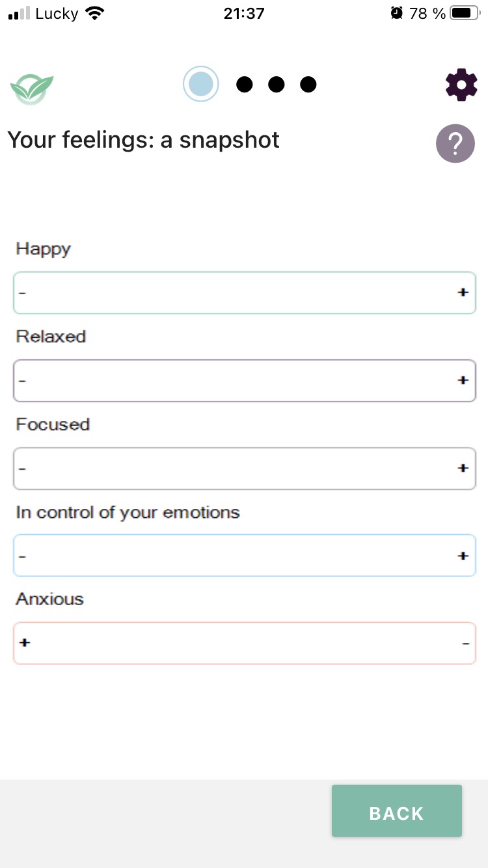The image size is (488, 868).
Task: Select the third progress dot
Action: pos(276,84)
